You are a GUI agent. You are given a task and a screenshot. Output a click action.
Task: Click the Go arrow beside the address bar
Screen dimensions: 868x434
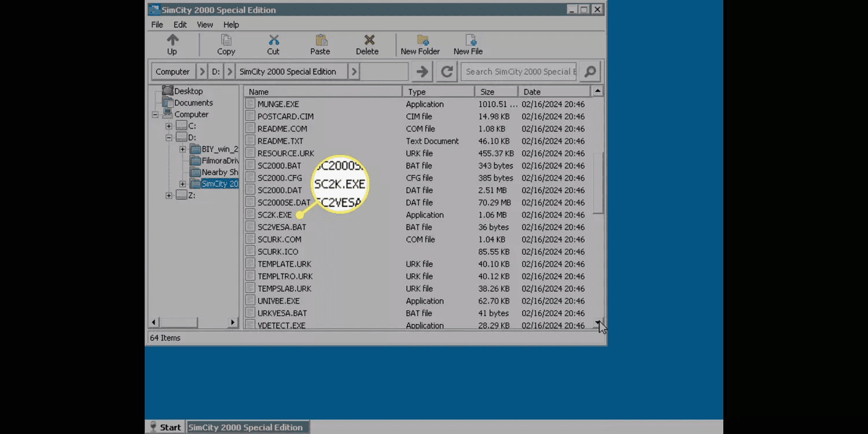(x=422, y=71)
